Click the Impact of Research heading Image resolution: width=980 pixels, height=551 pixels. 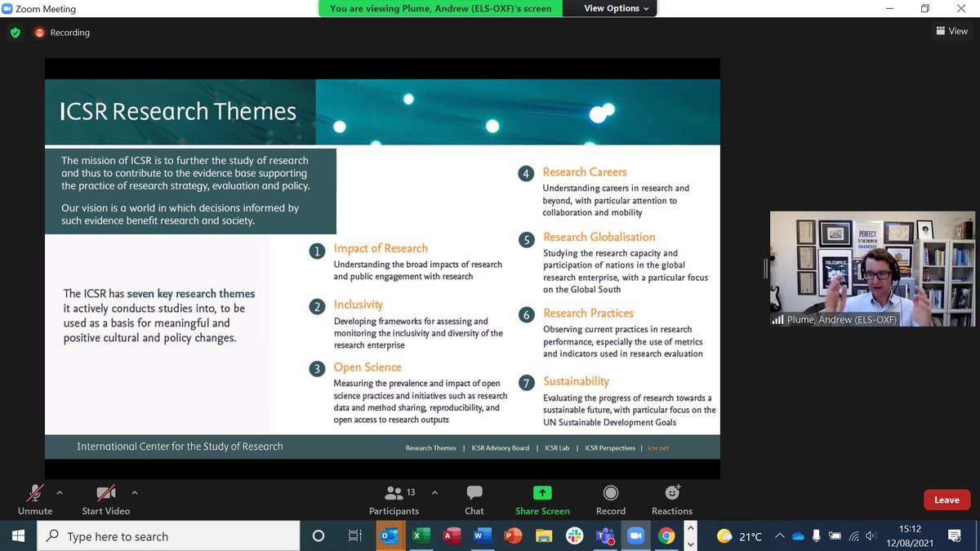coord(381,248)
